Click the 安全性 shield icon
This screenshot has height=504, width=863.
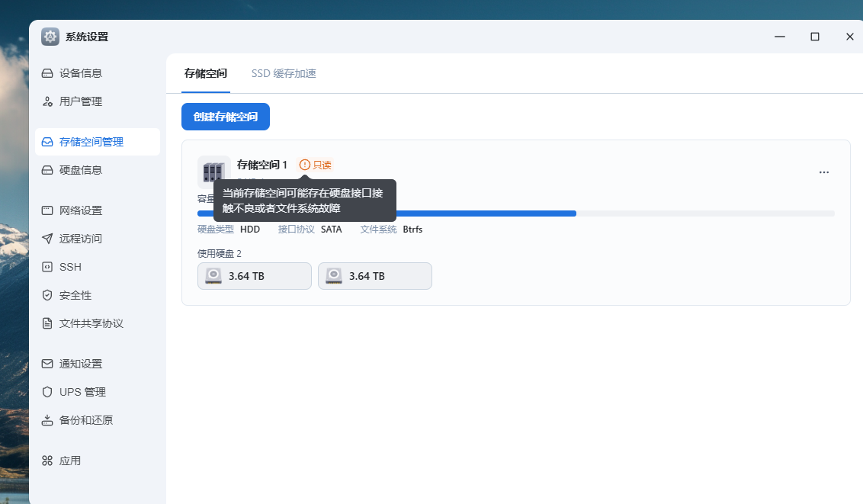47,295
